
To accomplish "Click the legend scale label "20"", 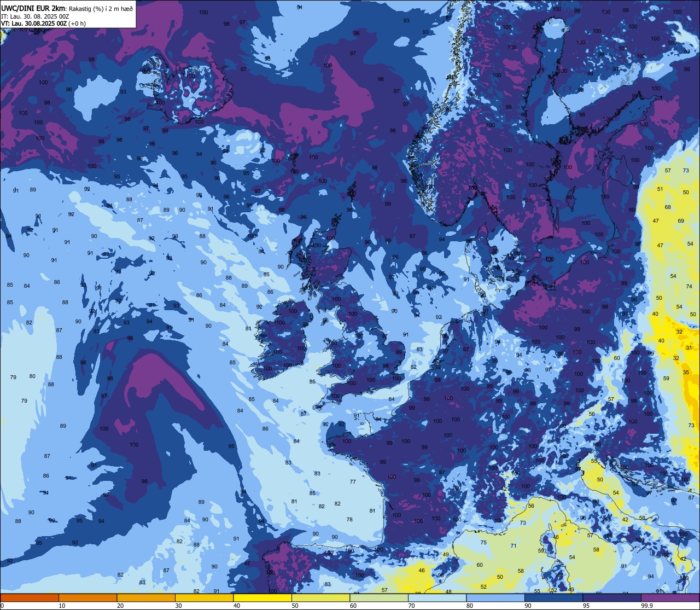I will pyautogui.click(x=120, y=606).
